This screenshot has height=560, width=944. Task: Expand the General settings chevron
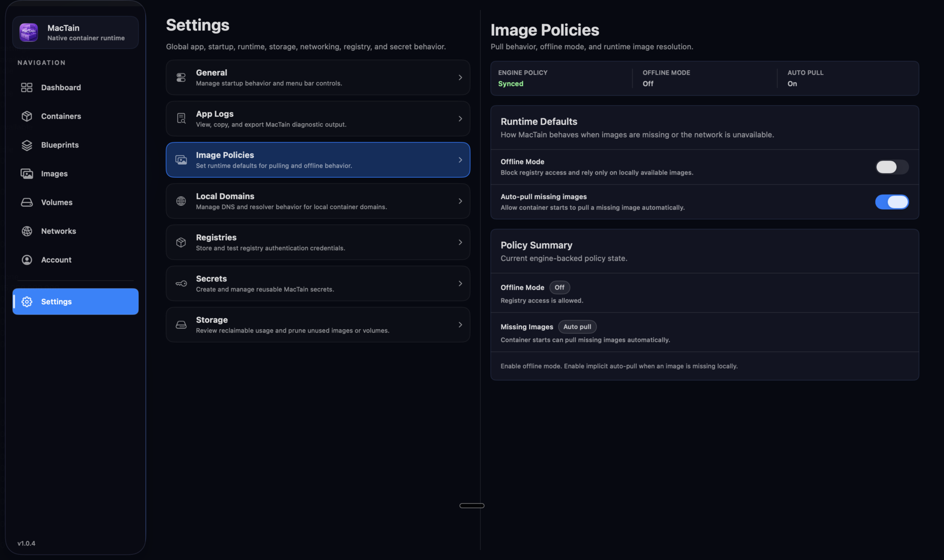[x=460, y=78]
